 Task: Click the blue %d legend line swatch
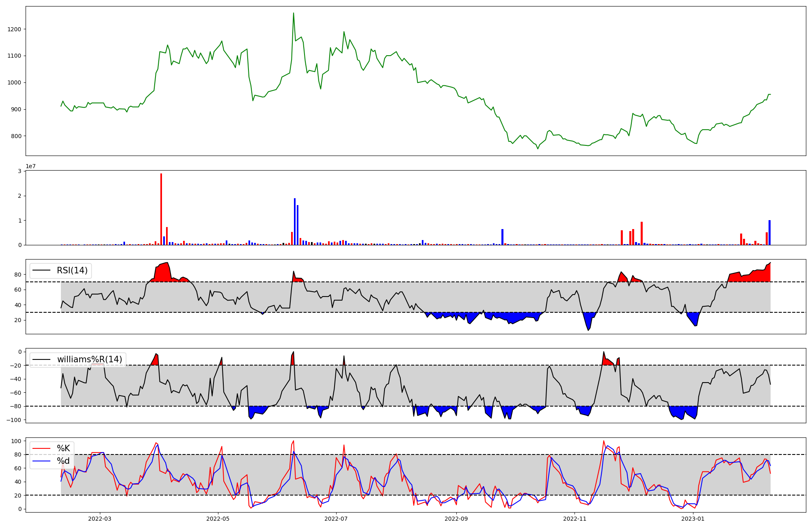(41, 461)
